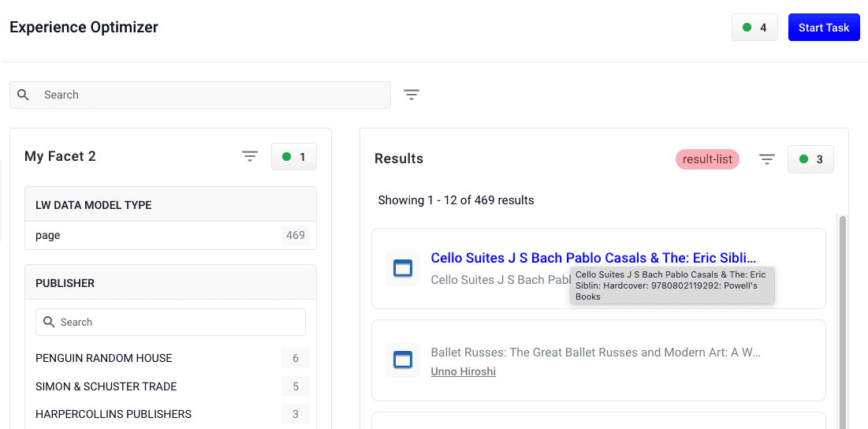Click magnifier icon in Publisher search box
This screenshot has height=429, width=868.
pos(49,323)
